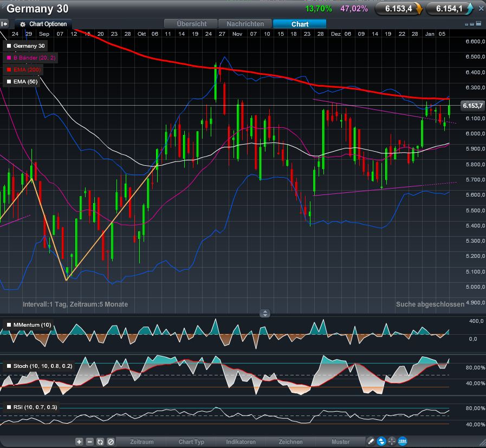
Task: Click the Intervall:1 Tag, Zeitraum:5 Monate text
Action: (x=75, y=304)
